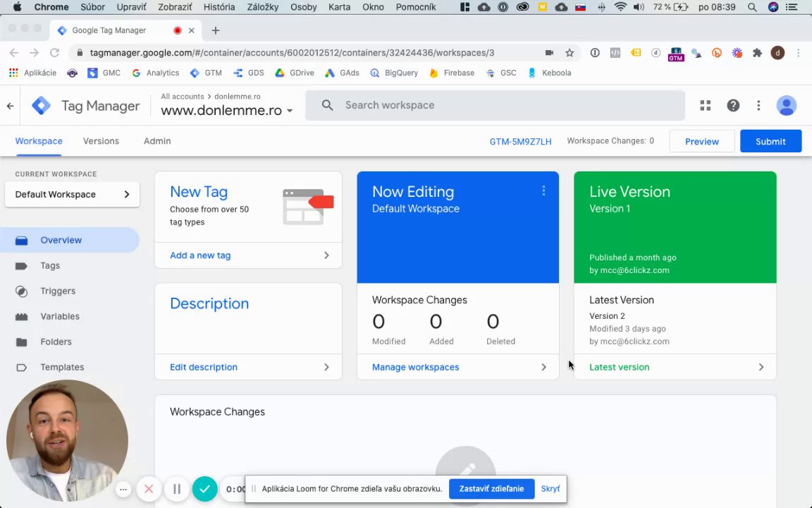This screenshot has height=508, width=812.
Task: Click the GTM extension icon in toolbar
Action: 676,54
